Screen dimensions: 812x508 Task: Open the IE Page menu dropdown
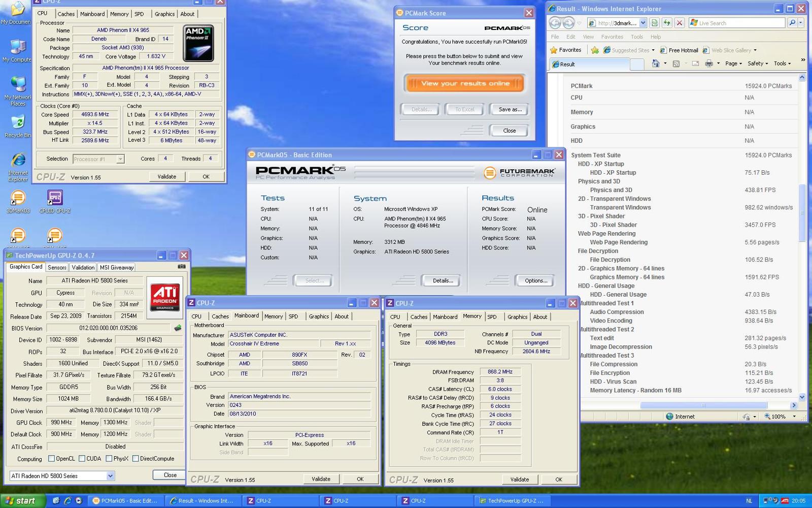tap(733, 63)
